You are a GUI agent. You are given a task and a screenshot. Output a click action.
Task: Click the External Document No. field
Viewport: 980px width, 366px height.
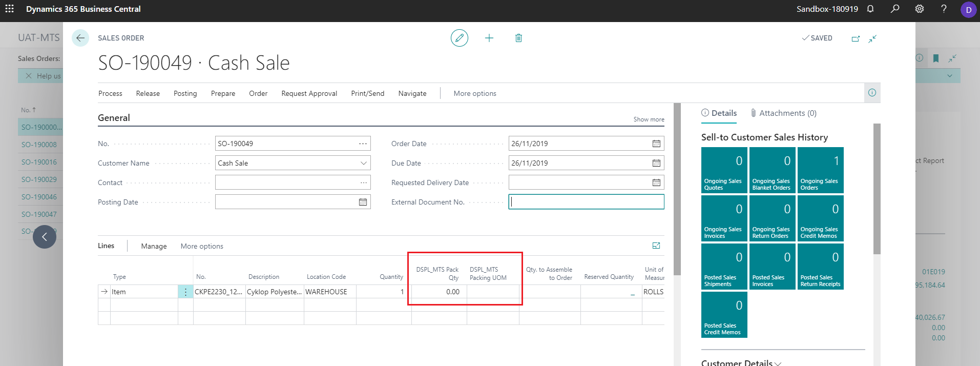click(587, 202)
